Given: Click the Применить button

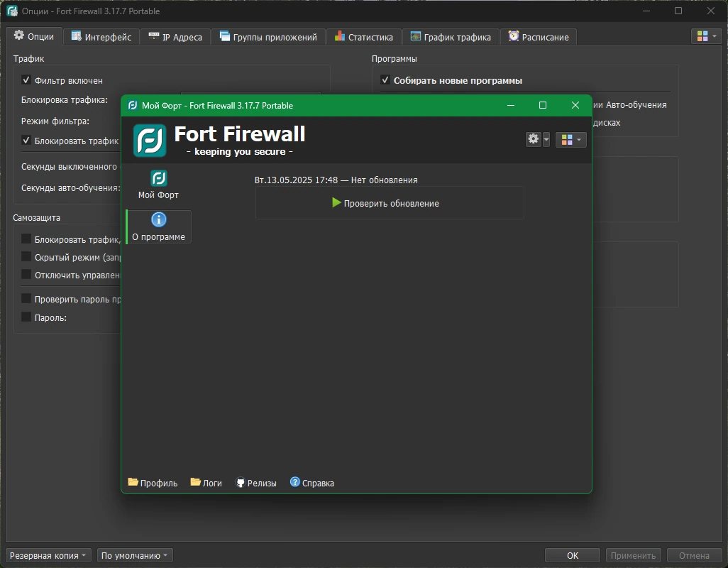Looking at the screenshot, I should 634,555.
